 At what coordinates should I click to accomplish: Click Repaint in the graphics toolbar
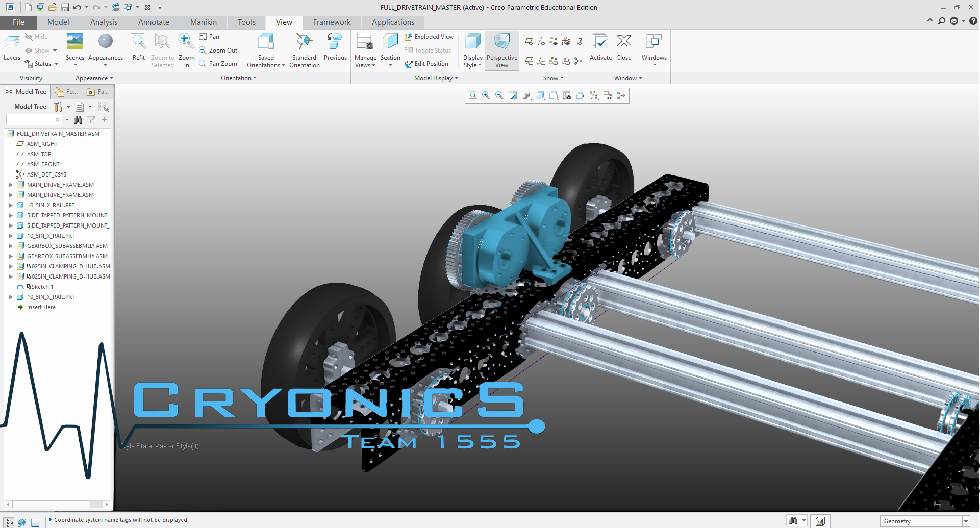pyautogui.click(x=513, y=96)
